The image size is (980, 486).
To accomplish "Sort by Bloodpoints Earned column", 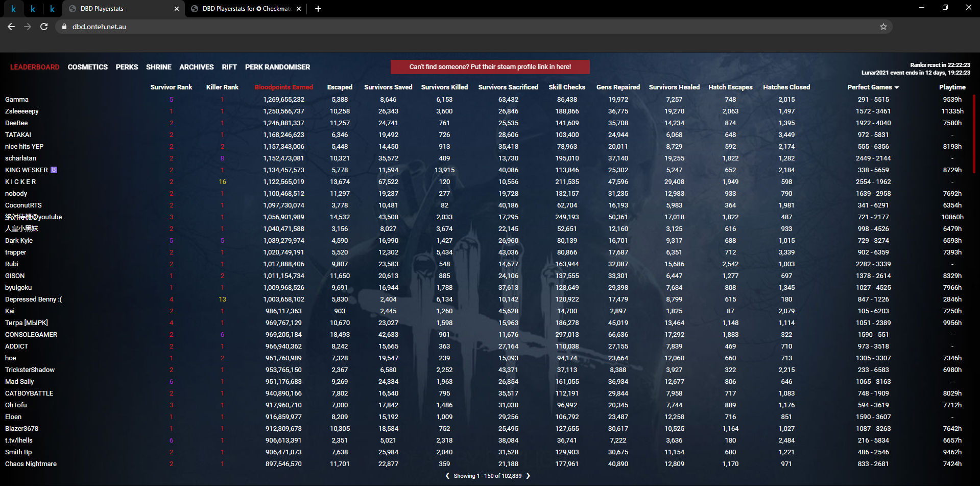I will click(284, 87).
